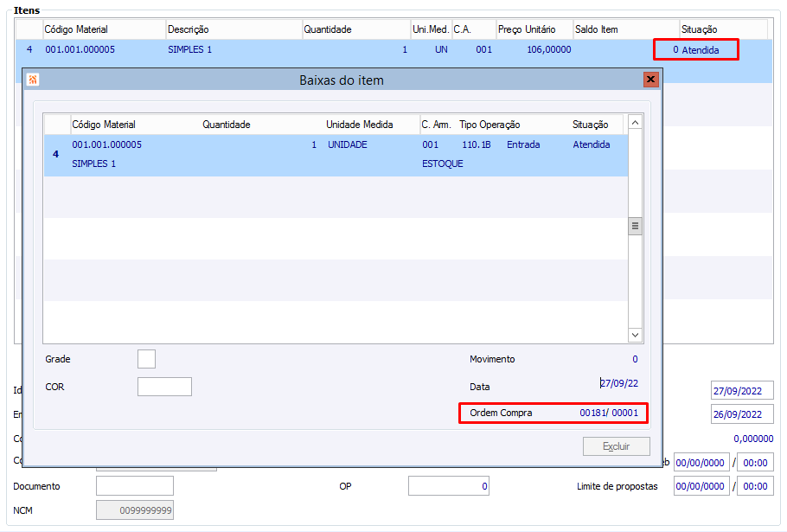Image resolution: width=787 pixels, height=532 pixels.
Task: Click the Entrada cell
Action: point(523,144)
